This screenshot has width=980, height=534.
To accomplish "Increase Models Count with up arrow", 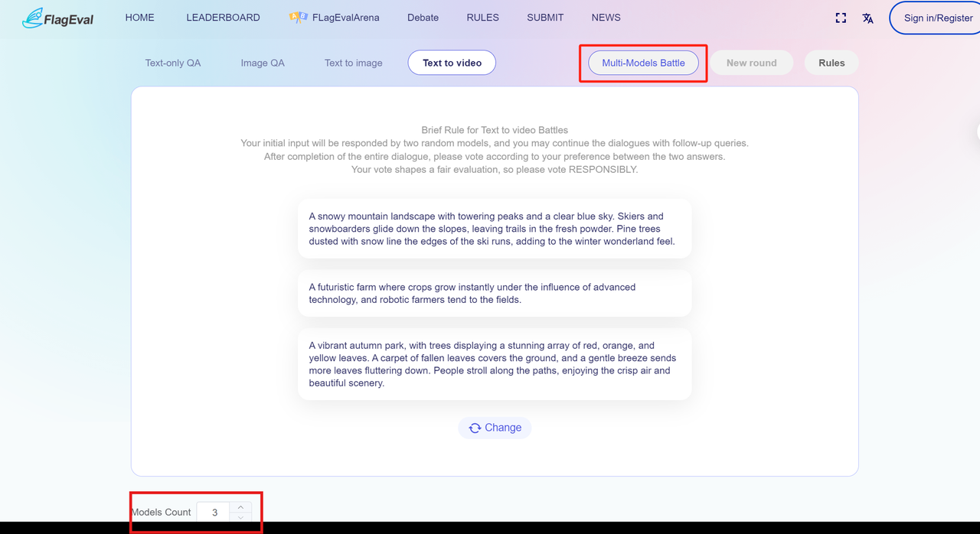I will point(240,507).
